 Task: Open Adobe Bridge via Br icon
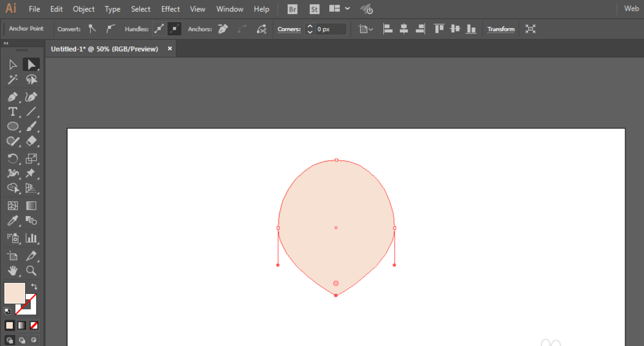(292, 9)
